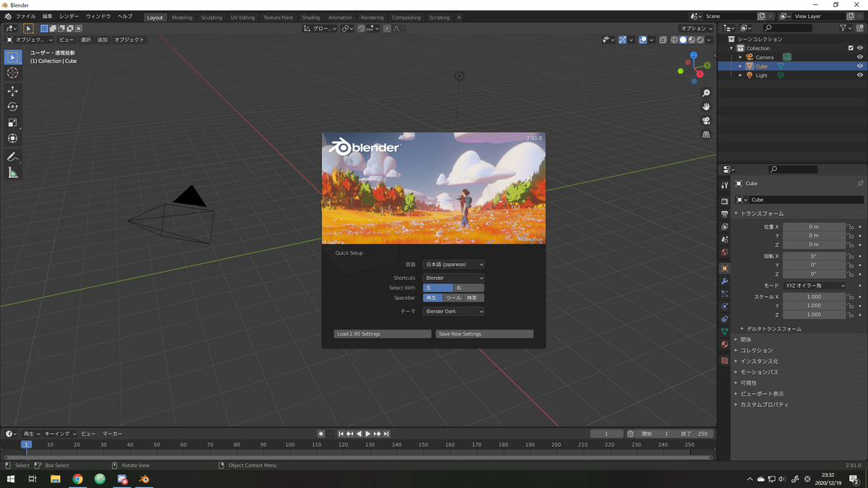Viewport: 868px width, 488px height.
Task: Choose 右 for Select With
Action: point(469,288)
